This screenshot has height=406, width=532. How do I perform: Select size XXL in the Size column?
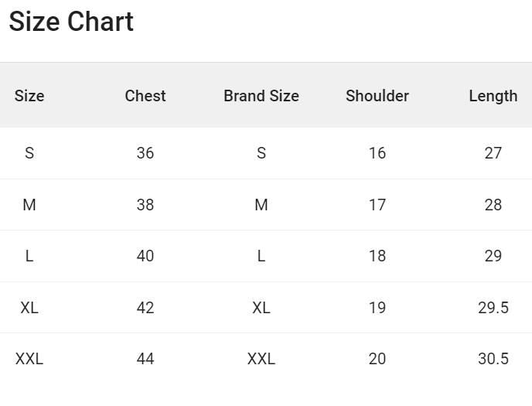click(29, 359)
